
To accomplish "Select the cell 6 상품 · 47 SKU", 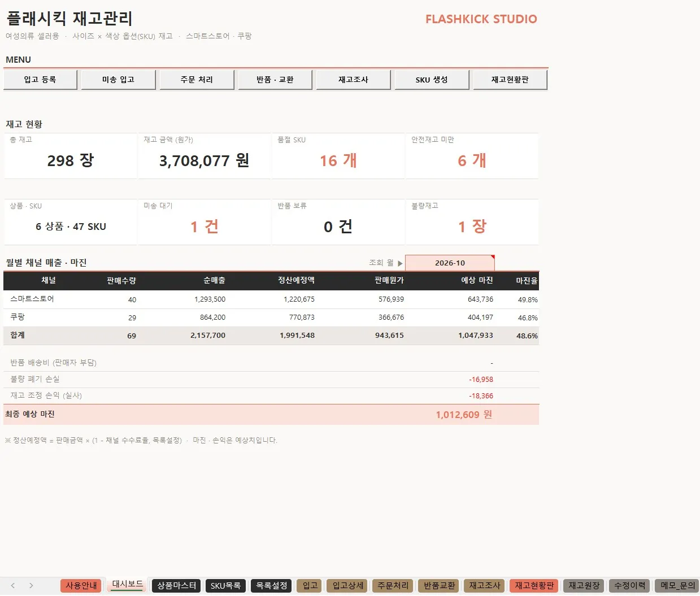I will (71, 227).
